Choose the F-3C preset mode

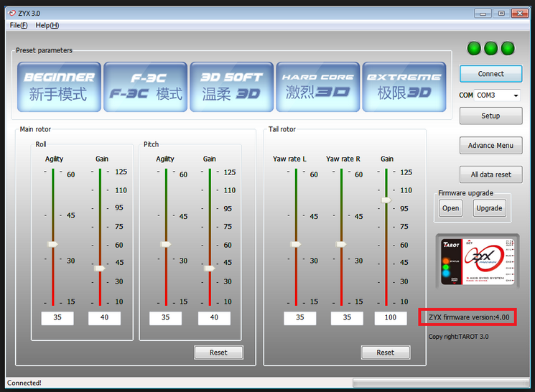point(146,86)
